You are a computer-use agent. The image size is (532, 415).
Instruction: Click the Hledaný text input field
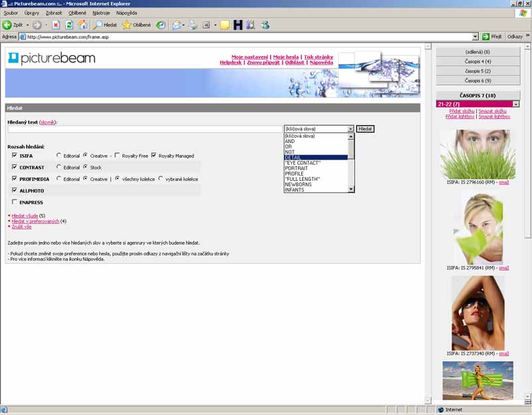pyautogui.click(x=144, y=129)
